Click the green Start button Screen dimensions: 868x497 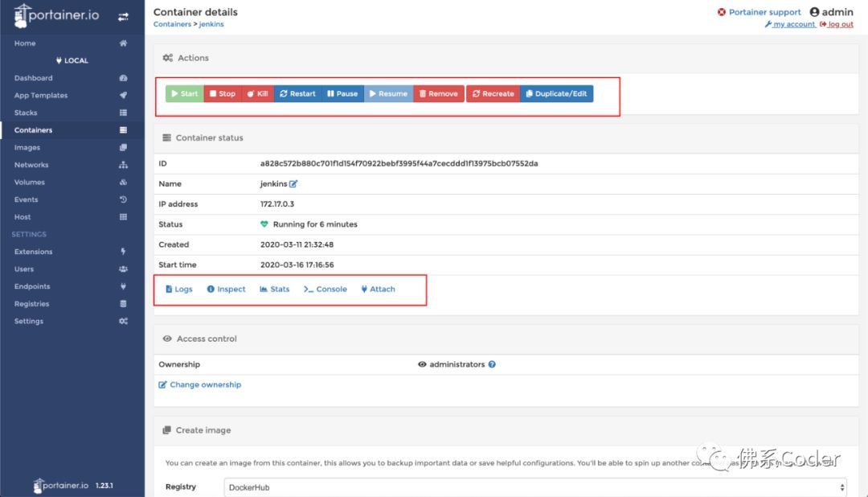[184, 93]
